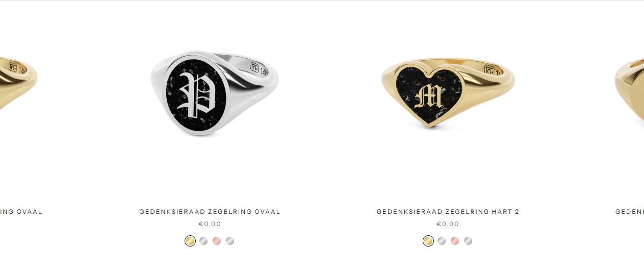
Task: Pick the silver swatch beside the gold one under Zegelring Hart 2
Action: tap(442, 241)
